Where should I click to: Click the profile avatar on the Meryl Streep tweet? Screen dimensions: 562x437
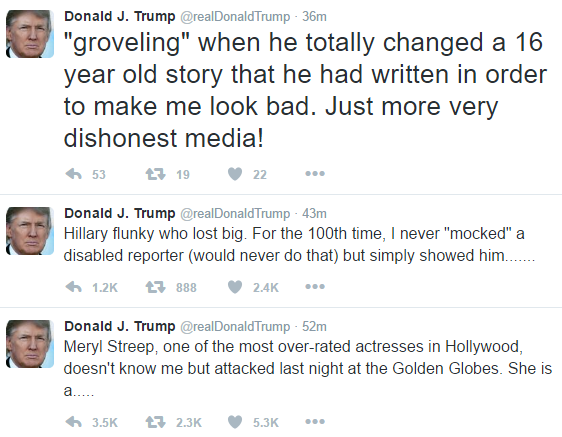(x=30, y=344)
